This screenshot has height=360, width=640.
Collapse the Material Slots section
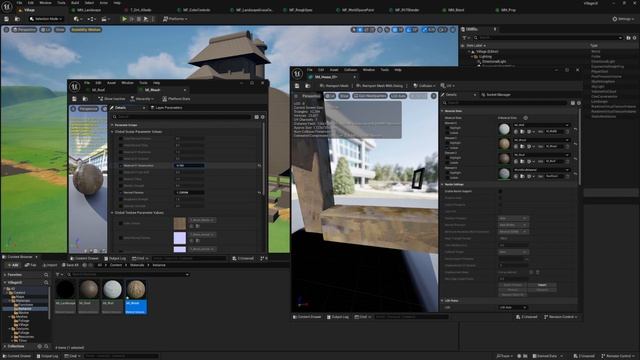click(442, 111)
